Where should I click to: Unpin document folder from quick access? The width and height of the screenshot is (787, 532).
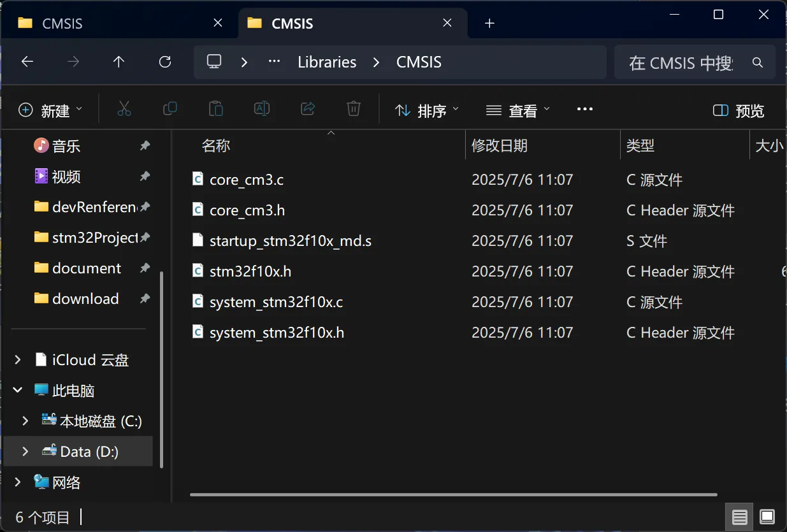point(145,268)
